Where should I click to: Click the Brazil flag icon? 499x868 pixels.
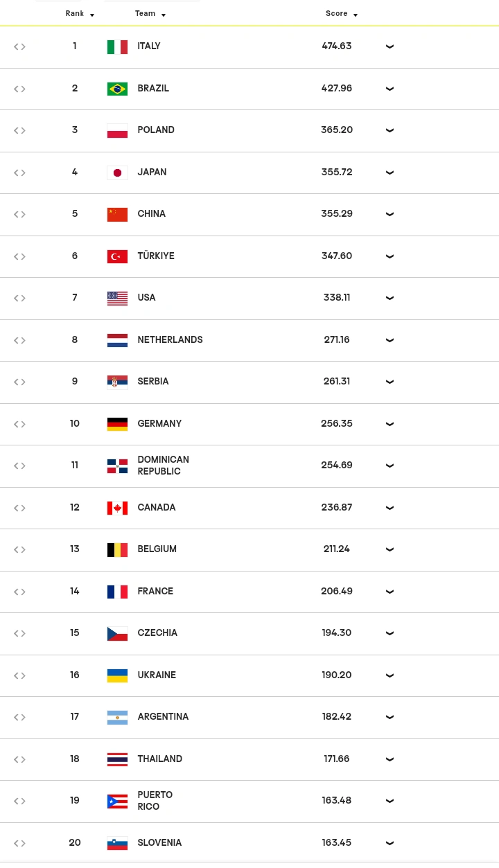[117, 89]
